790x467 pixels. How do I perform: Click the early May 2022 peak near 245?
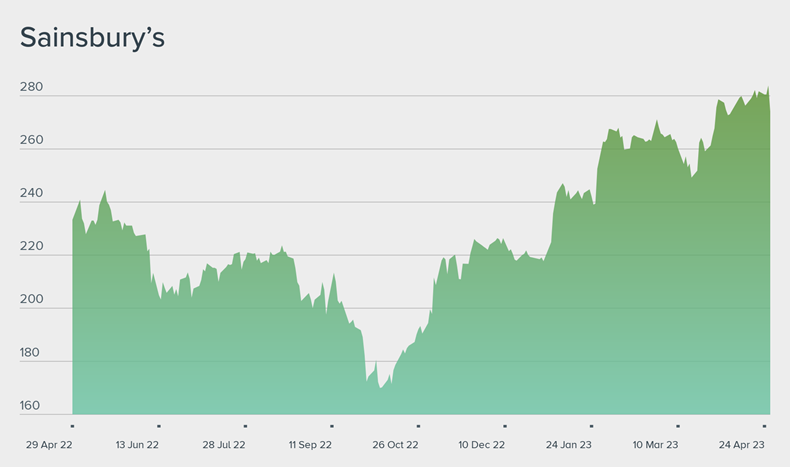[x=104, y=192]
